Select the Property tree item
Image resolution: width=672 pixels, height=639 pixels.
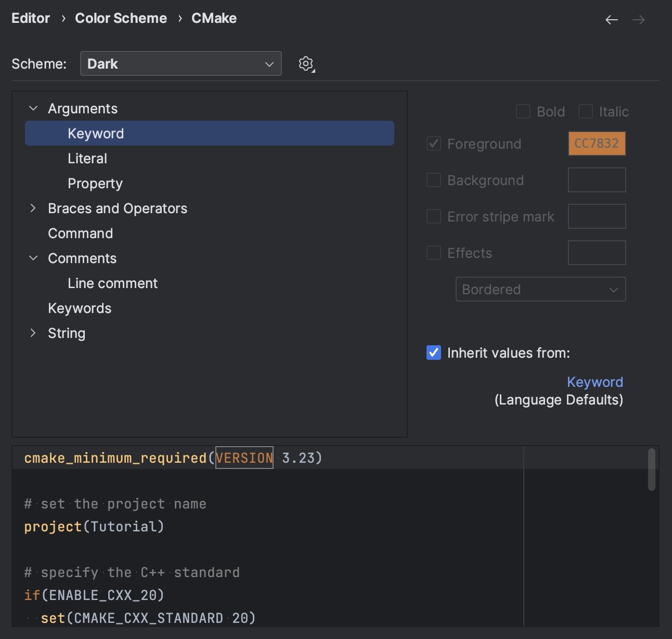coord(95,183)
